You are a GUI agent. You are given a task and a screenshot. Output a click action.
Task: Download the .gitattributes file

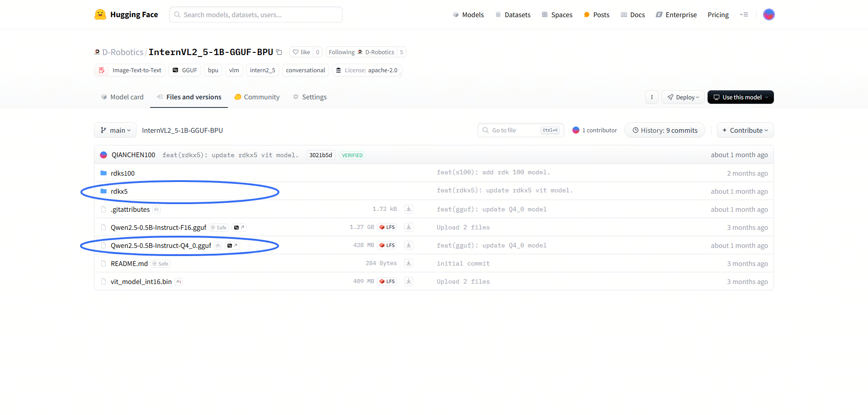[x=409, y=209]
